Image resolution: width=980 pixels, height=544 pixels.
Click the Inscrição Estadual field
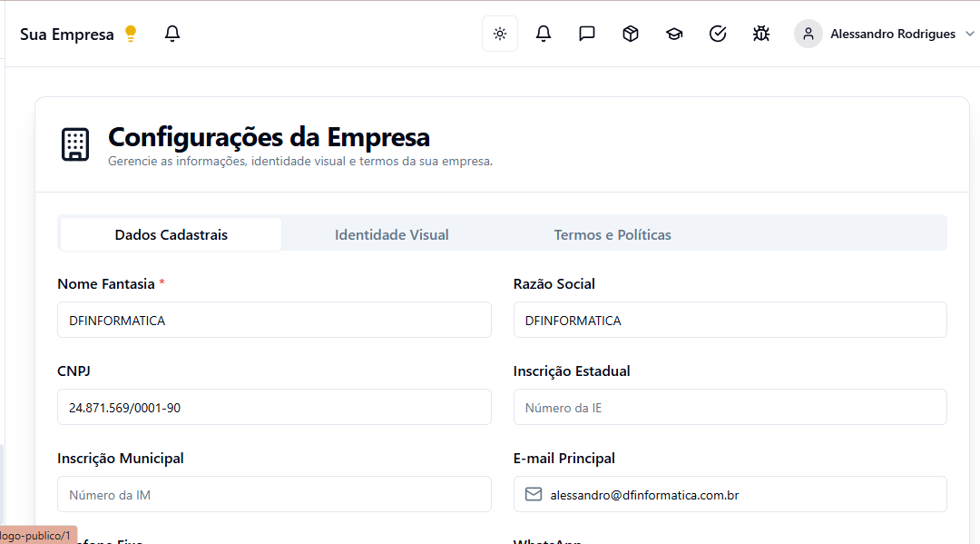coord(730,407)
